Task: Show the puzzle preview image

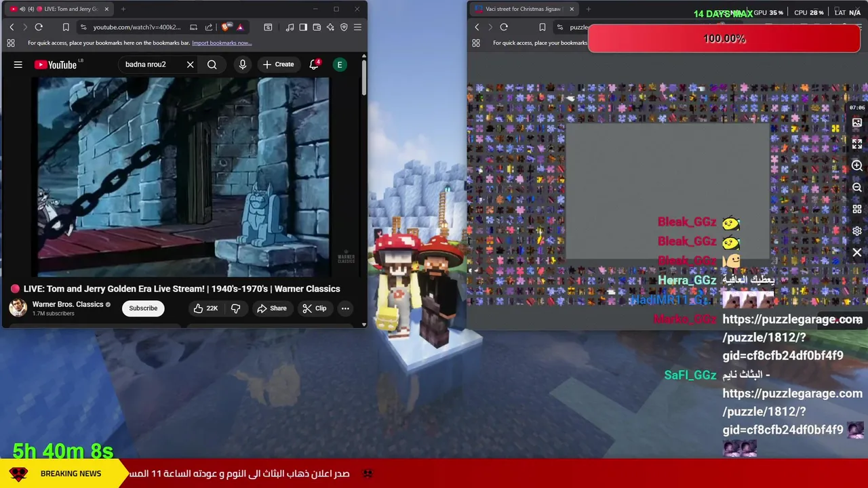Action: coord(857,123)
